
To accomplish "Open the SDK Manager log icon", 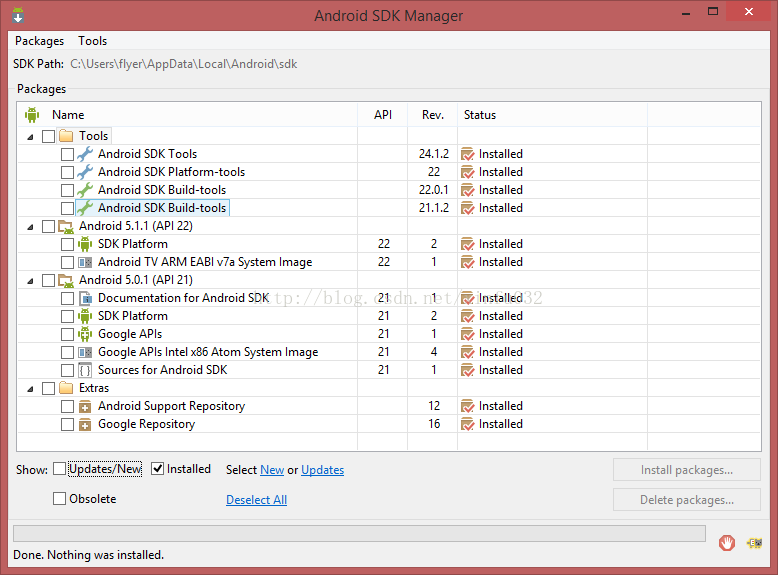I will 754,542.
